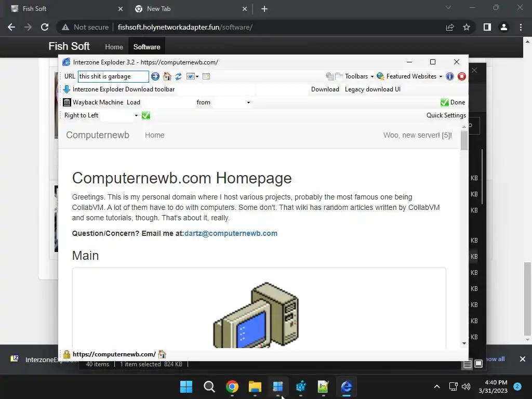Open Quick Settings
532x399 pixels.
coord(446,115)
